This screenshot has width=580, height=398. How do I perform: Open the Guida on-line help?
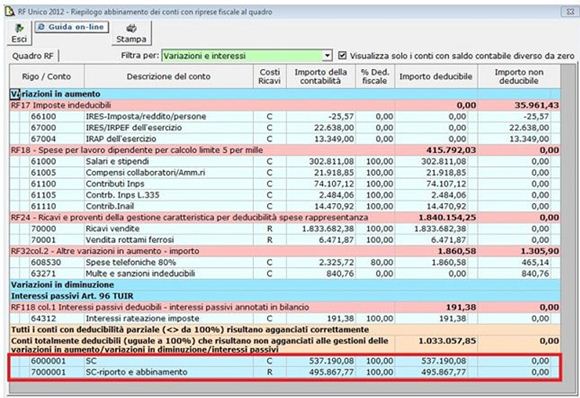(x=72, y=27)
